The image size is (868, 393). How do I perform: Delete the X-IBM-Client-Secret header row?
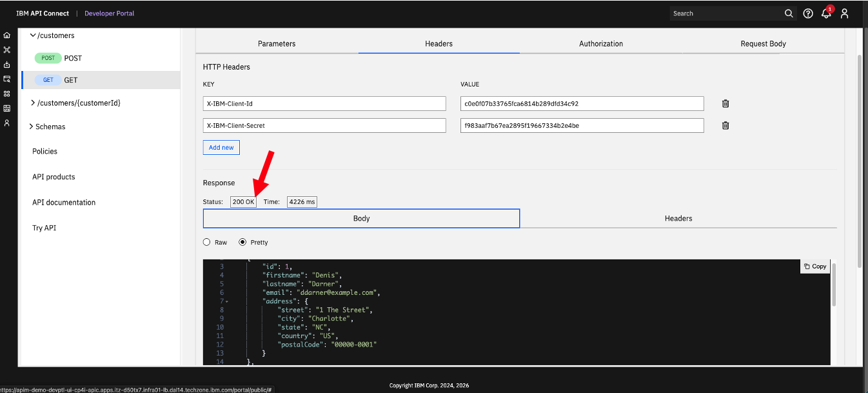725,126
